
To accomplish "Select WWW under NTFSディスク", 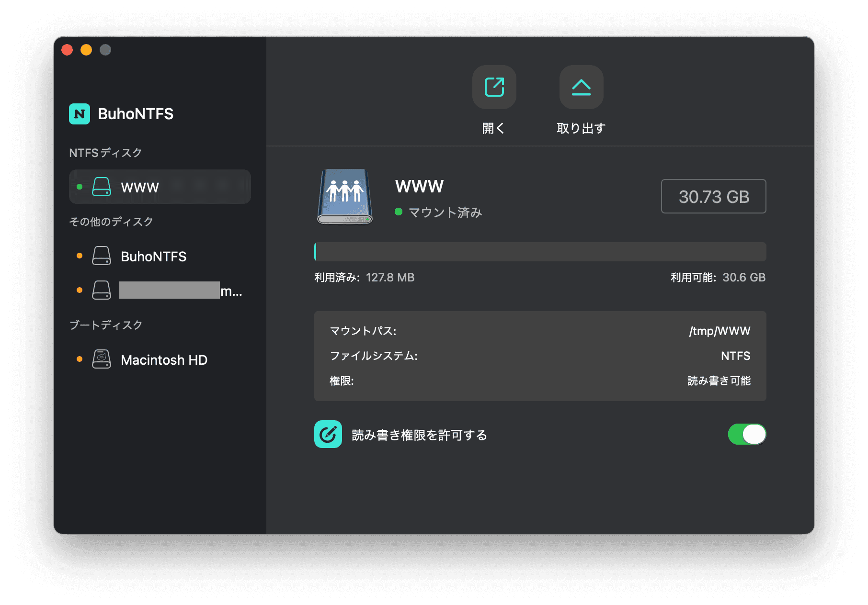I will coord(160,187).
